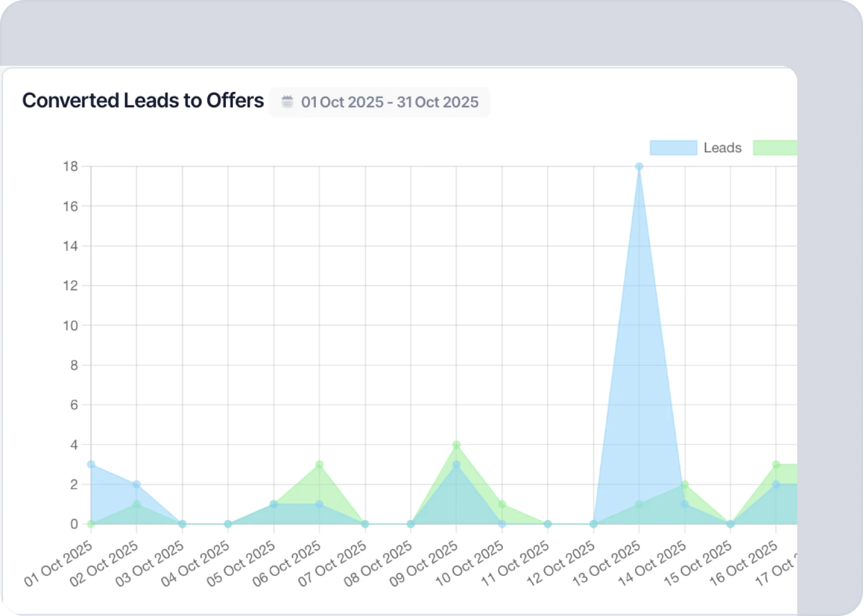This screenshot has width=863, height=616.
Task: Select the green point on 02 Oct
Action: (137, 504)
